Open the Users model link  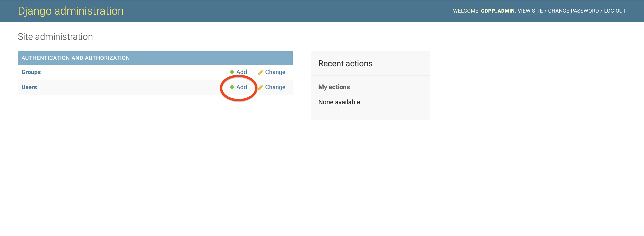tap(29, 87)
